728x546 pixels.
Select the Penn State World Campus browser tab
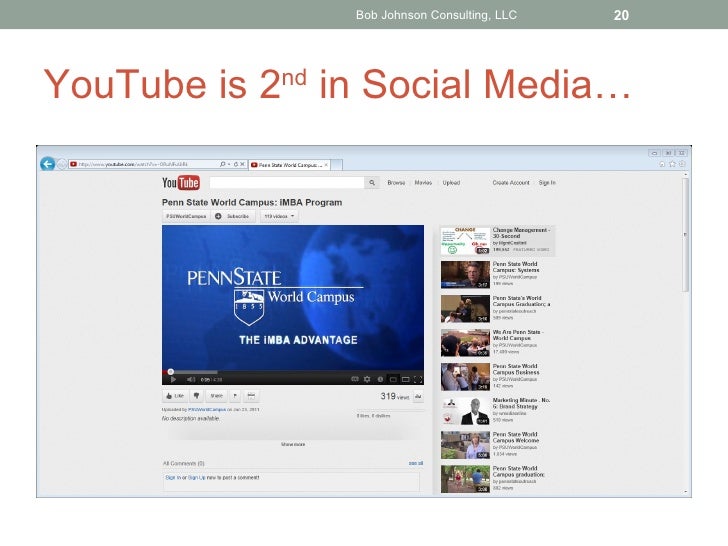(x=287, y=165)
